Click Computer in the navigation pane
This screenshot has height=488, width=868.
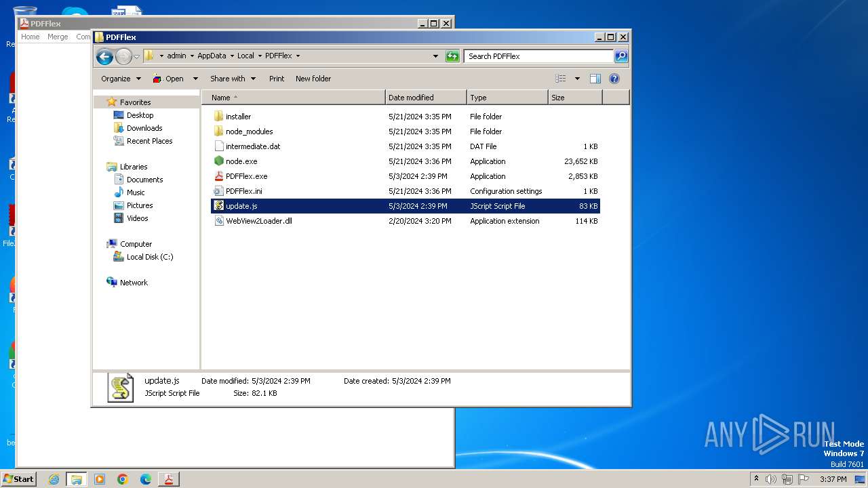click(136, 244)
